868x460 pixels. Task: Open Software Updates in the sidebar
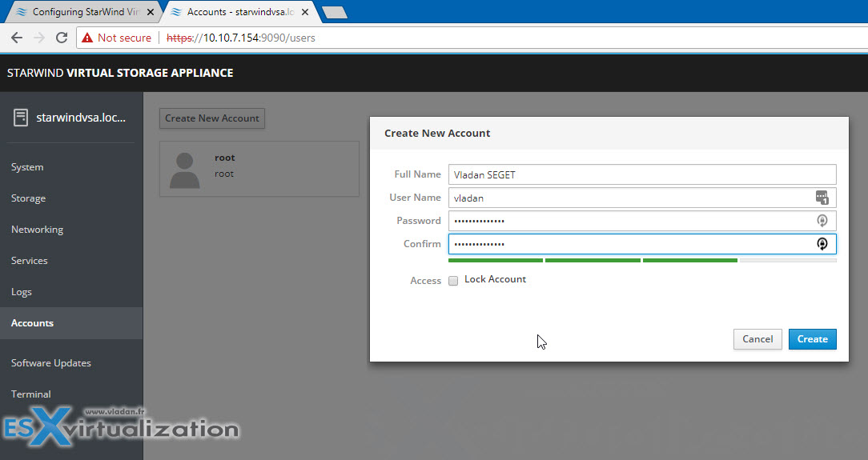pyautogui.click(x=51, y=362)
